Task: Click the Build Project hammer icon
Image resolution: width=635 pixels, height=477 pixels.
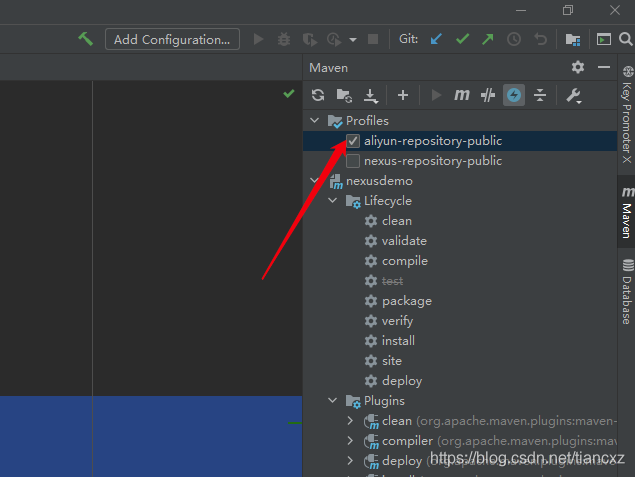Action: click(86, 39)
